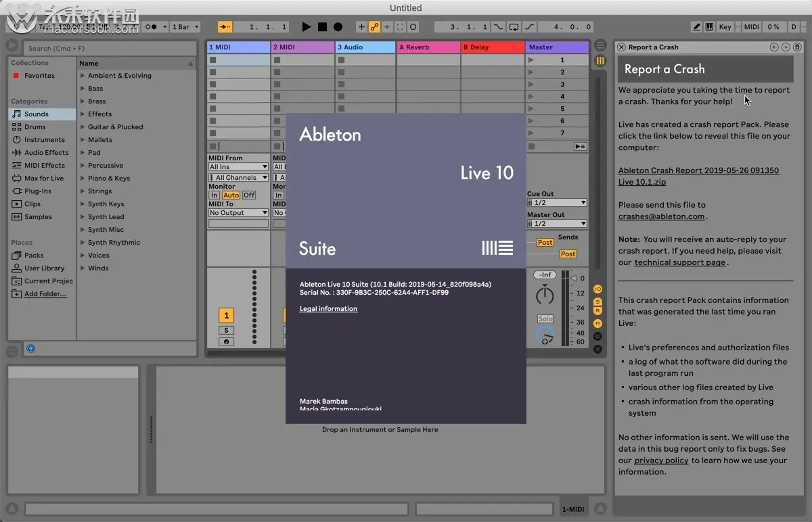Toggle Key Map Mode switch
The width and height of the screenshot is (812, 522).
point(725,27)
